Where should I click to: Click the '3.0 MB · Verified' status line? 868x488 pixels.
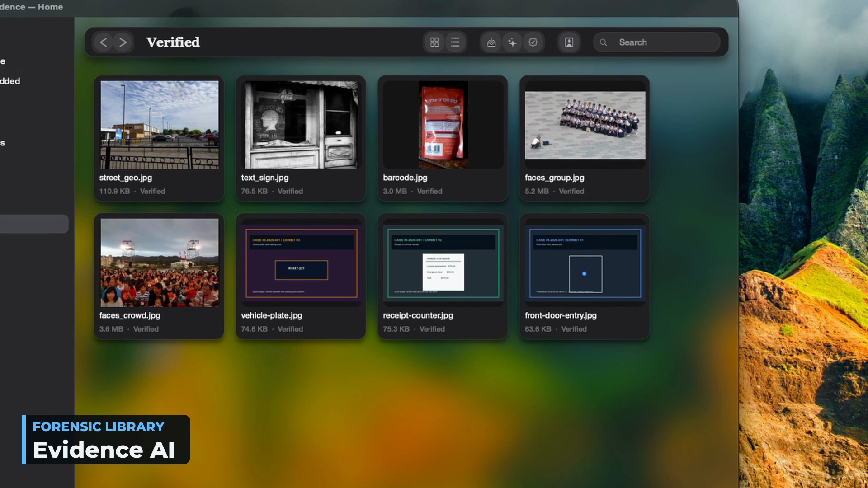[412, 192]
